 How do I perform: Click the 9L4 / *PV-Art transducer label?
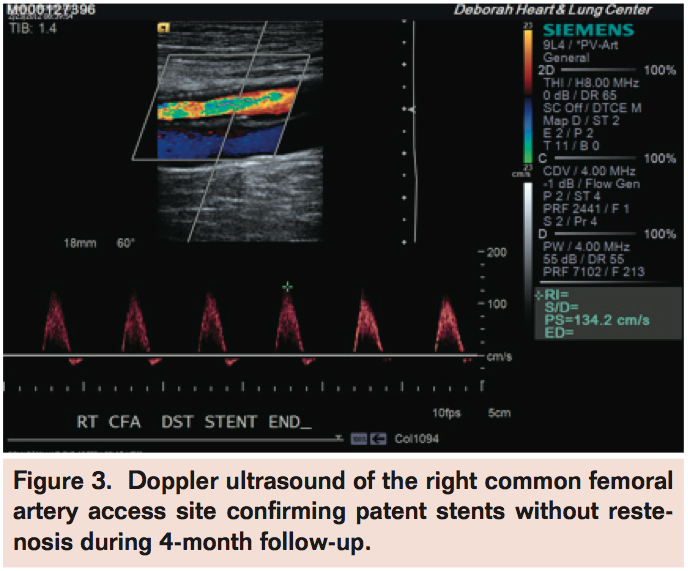(580, 45)
